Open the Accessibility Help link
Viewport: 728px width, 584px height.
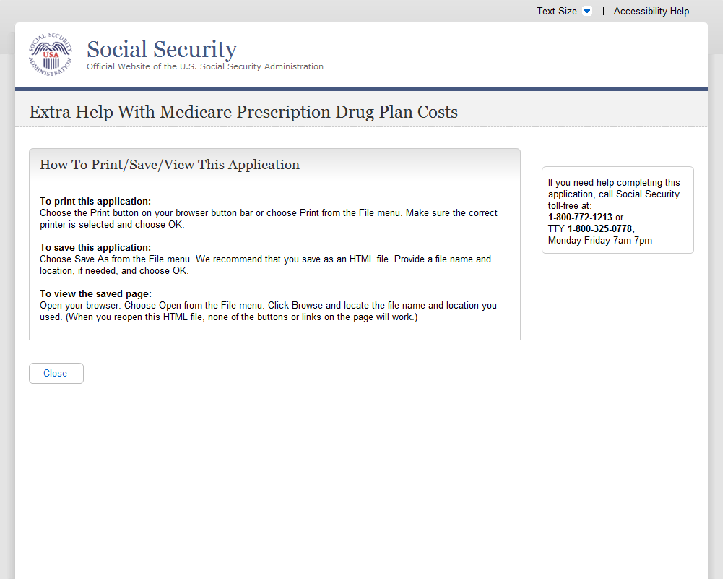651,12
